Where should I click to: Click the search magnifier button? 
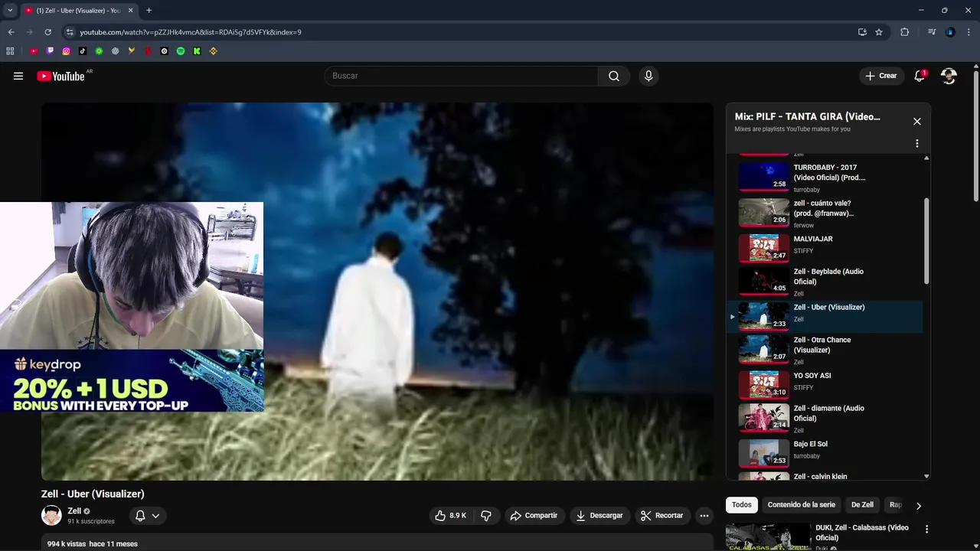pos(614,76)
